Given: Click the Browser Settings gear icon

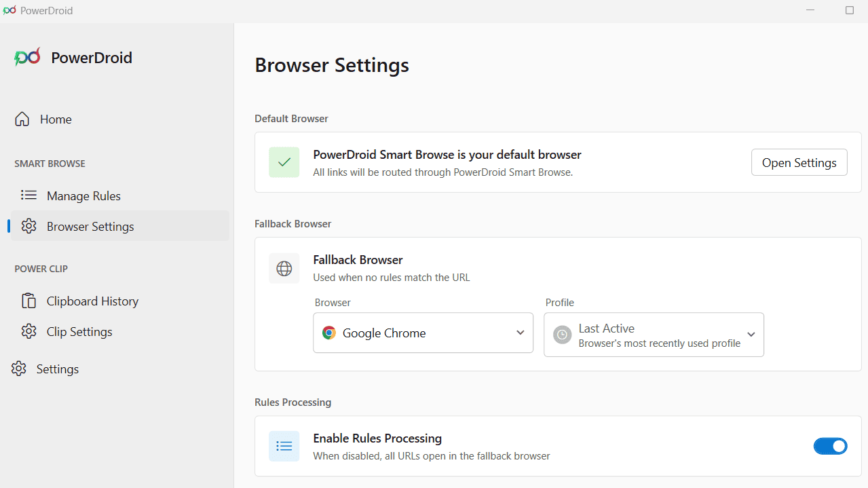Looking at the screenshot, I should [x=29, y=226].
